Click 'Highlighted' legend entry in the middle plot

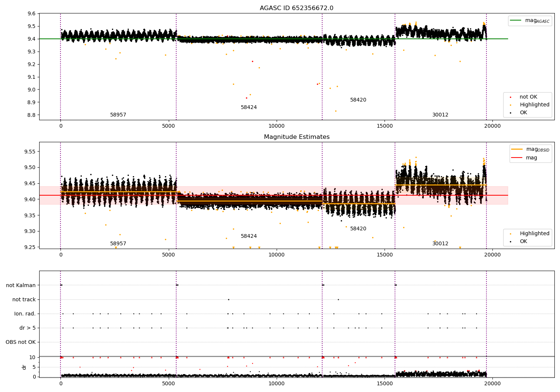[x=535, y=234]
